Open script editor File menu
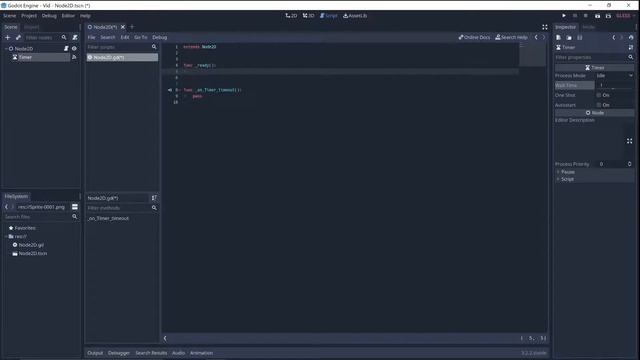Screen dimensions: 640x360 pyautogui.click(x=91, y=37)
